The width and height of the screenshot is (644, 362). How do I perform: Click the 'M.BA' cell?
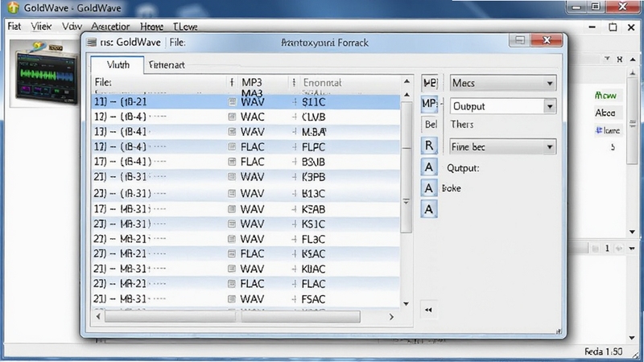tap(314, 132)
